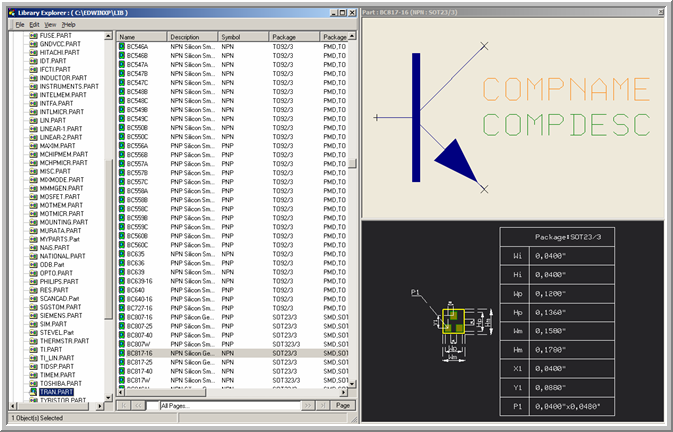This screenshot has width=673, height=432.
Task: Select LINEAR-1.PART in the library tree
Action: [61, 129]
